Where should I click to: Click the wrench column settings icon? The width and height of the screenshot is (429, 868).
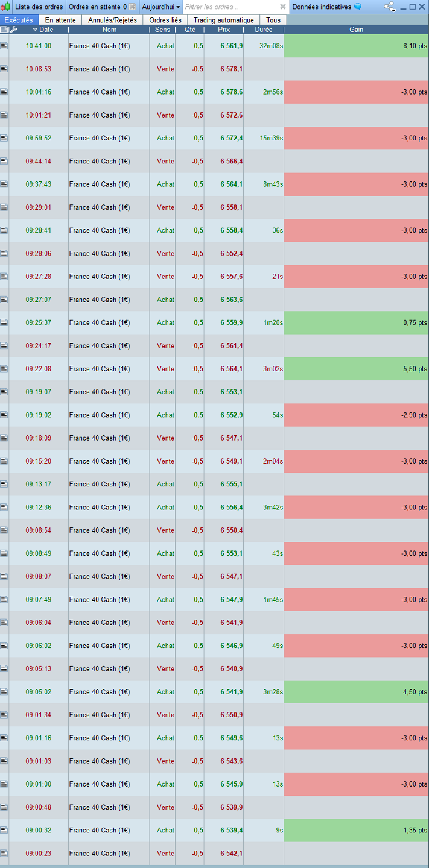tap(14, 29)
